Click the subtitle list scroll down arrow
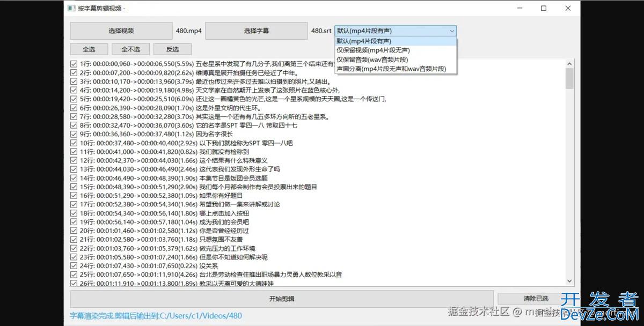Viewport: 644px width, 326px height. tap(569, 281)
